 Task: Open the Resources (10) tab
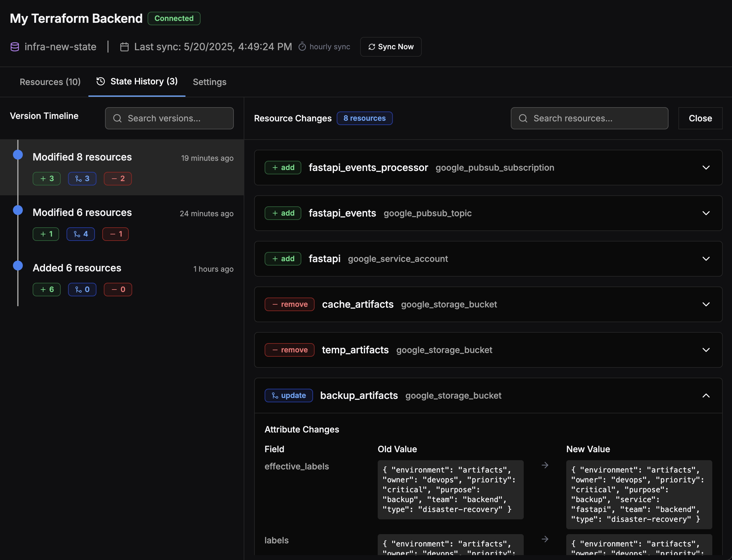(x=50, y=82)
